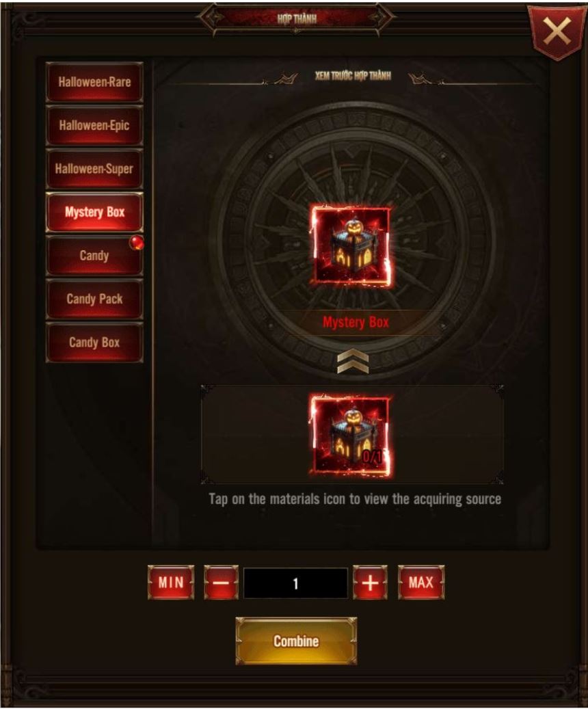Image resolution: width=588 pixels, height=709 pixels.
Task: Tap the Mystery Box material icon 0/1
Action: (x=351, y=435)
